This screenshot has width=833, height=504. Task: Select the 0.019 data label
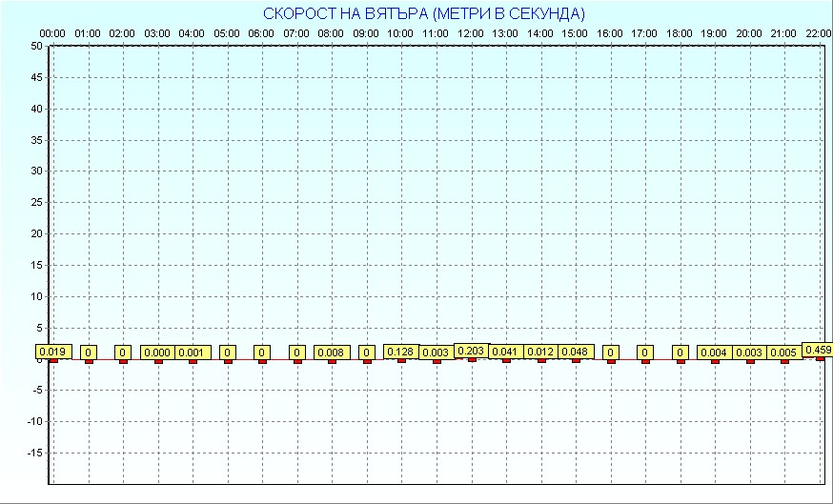(53, 352)
